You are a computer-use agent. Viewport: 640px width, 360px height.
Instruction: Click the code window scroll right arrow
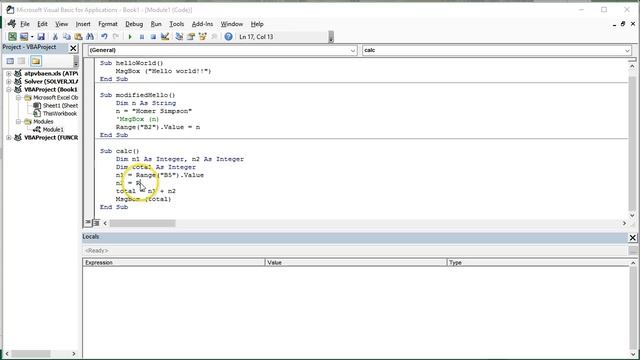coord(624,223)
